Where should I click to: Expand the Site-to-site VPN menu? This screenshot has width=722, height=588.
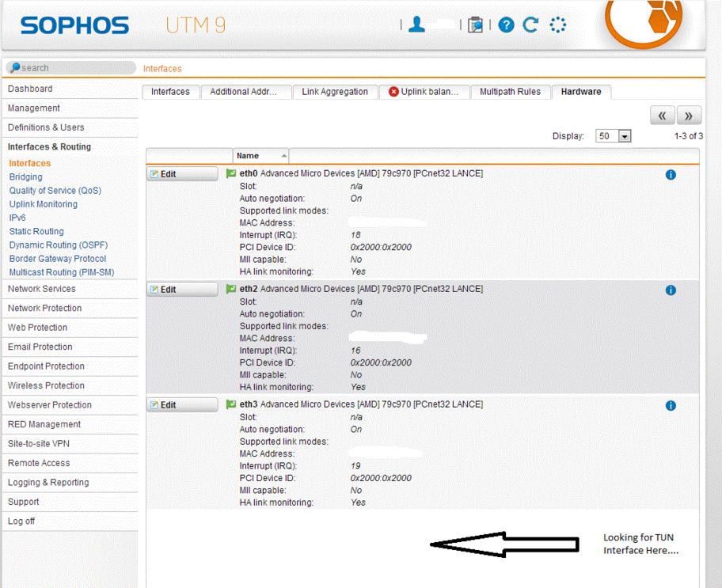[70, 444]
